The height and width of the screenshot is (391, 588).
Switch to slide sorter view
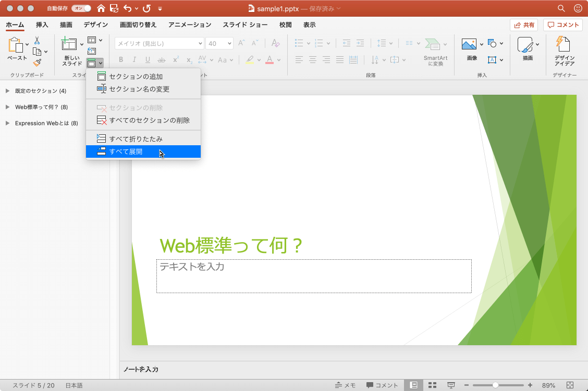click(432, 385)
